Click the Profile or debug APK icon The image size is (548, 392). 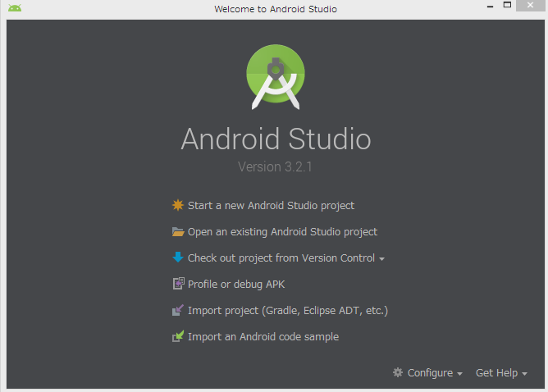tap(178, 284)
